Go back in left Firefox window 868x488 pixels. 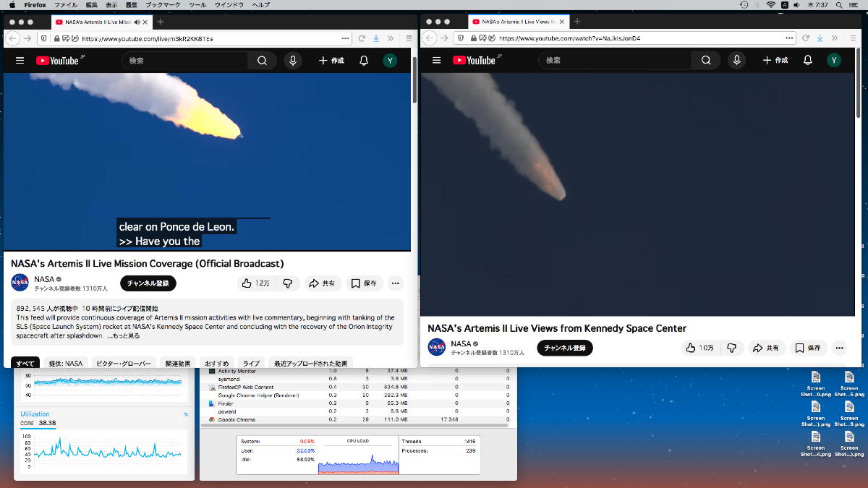pos(12,38)
